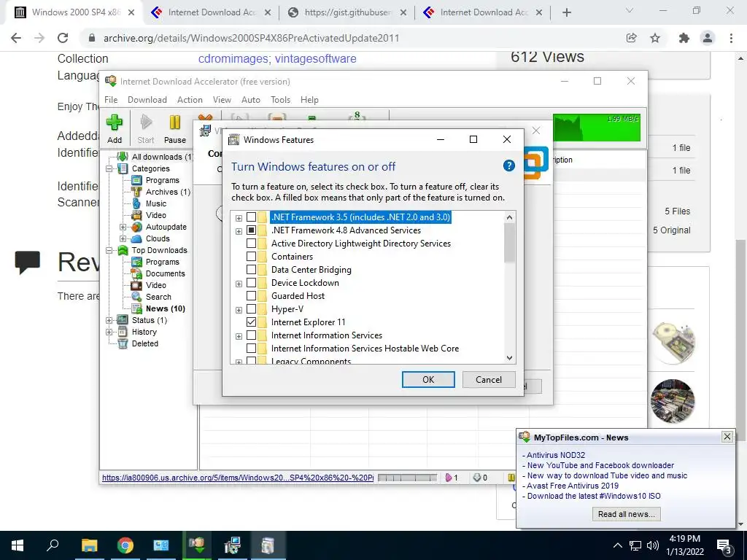Screen dimensions: 747x560
Task: Open Search under Top Downloads
Action: tap(158, 297)
